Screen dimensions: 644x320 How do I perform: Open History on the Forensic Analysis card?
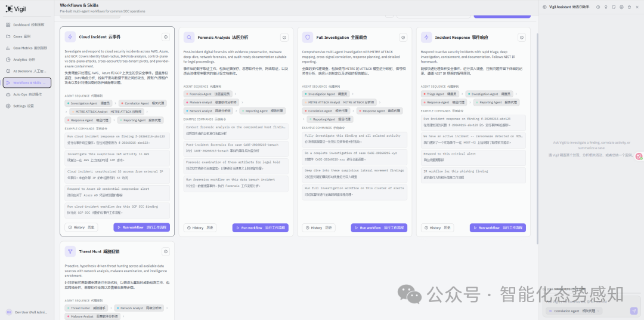(200, 228)
